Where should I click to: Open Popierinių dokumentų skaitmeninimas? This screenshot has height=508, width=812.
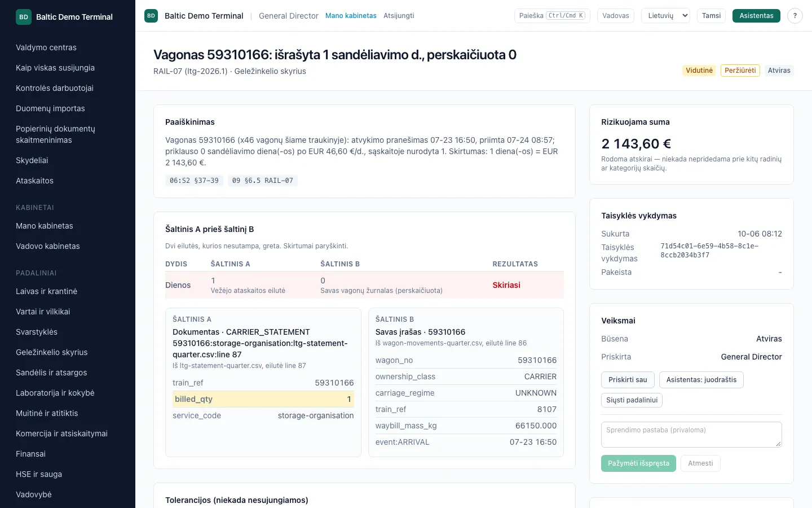(x=55, y=134)
